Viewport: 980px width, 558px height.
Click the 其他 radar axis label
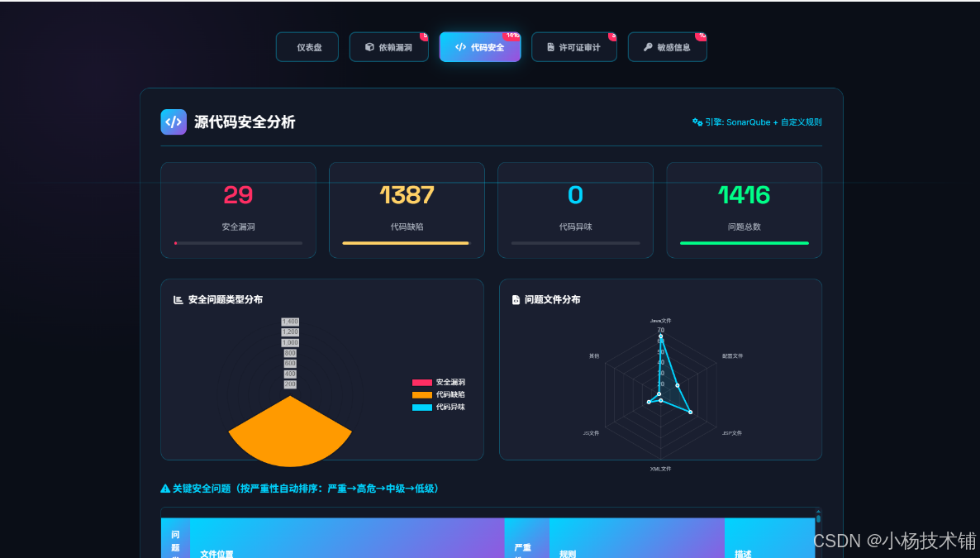(x=594, y=356)
